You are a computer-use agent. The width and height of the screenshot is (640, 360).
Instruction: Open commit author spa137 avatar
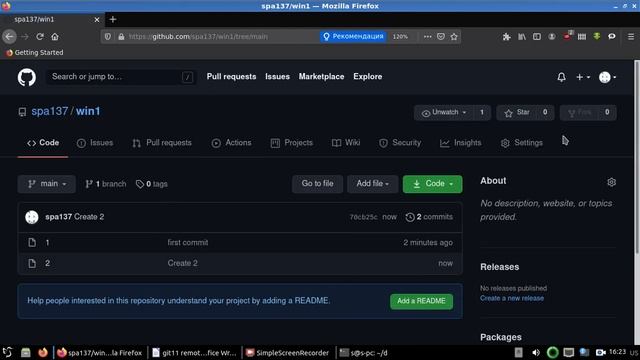(32, 217)
